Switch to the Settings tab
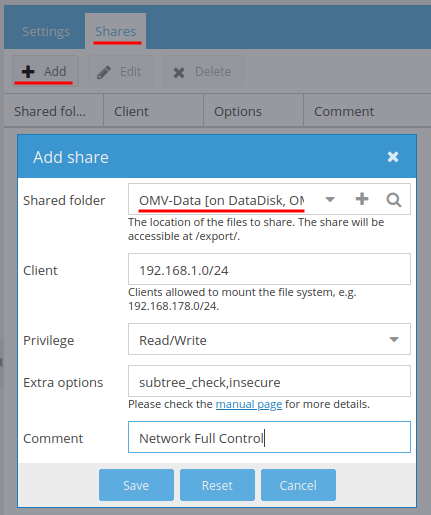431x515 pixels. (x=46, y=32)
